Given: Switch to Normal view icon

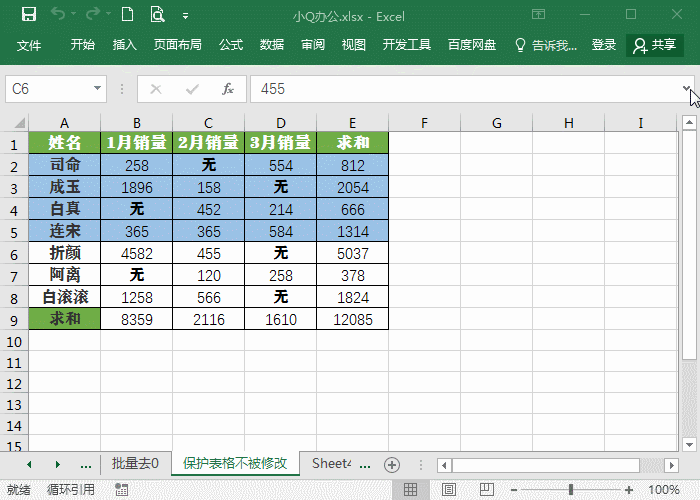Looking at the screenshot, I should [410, 489].
